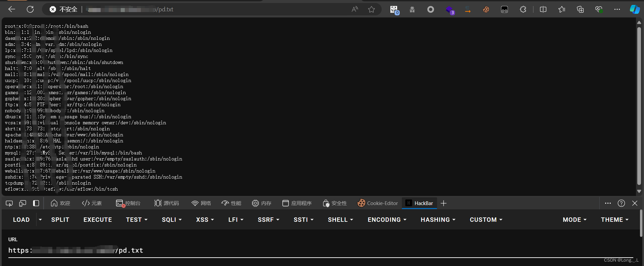
Task: Close the DevTools panel
Action: [x=635, y=203]
